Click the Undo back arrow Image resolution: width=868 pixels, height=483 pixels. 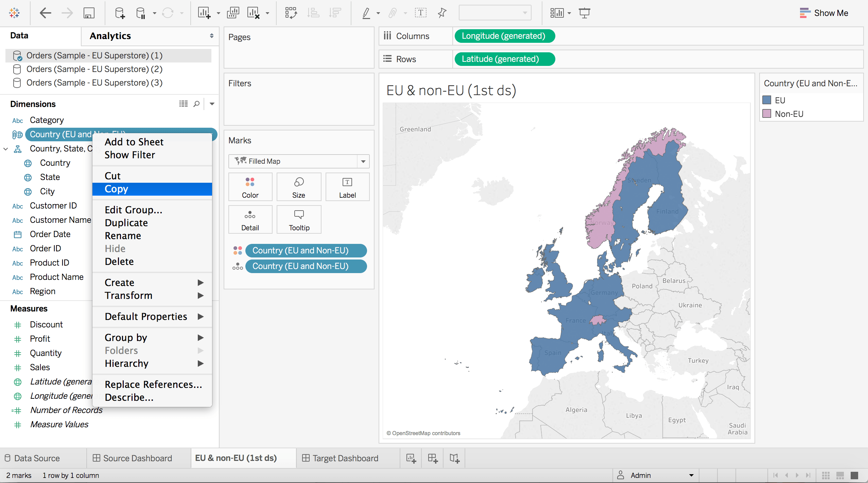coord(45,13)
